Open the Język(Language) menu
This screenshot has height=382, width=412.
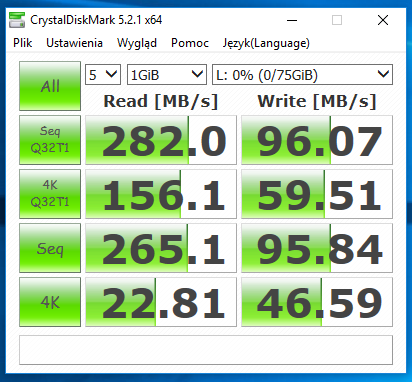(266, 43)
